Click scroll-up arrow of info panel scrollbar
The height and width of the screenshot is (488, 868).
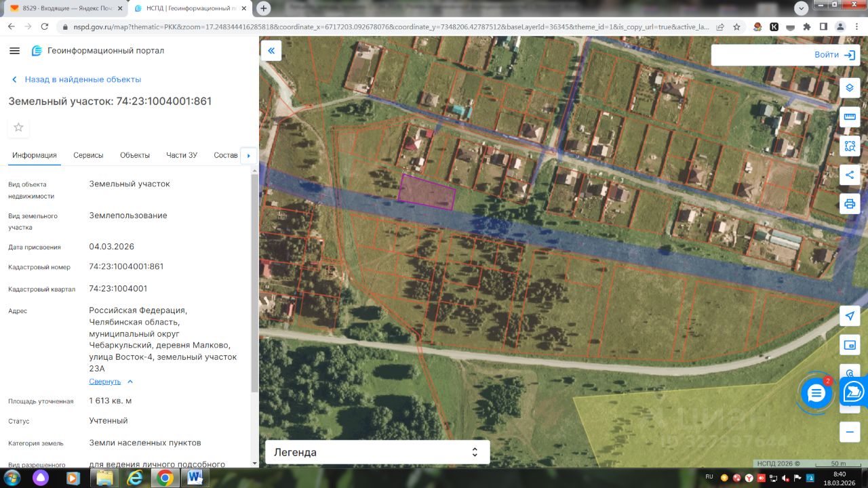tap(254, 169)
